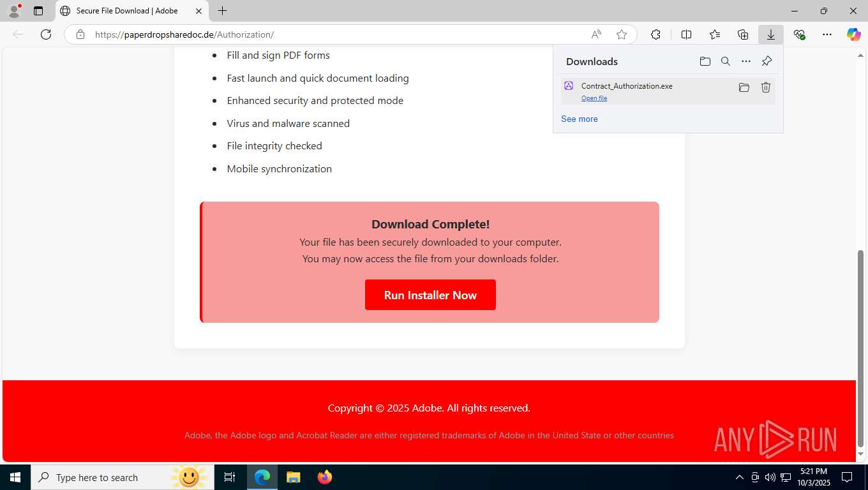Open File Explorer from the taskbar
868x490 pixels.
point(293,477)
